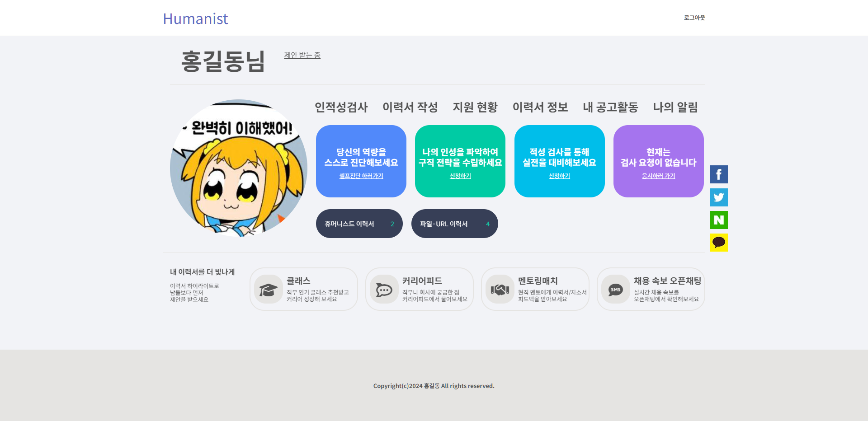This screenshot has height=421, width=868.
Task: Share via the KakaoTalk icon
Action: (x=718, y=243)
